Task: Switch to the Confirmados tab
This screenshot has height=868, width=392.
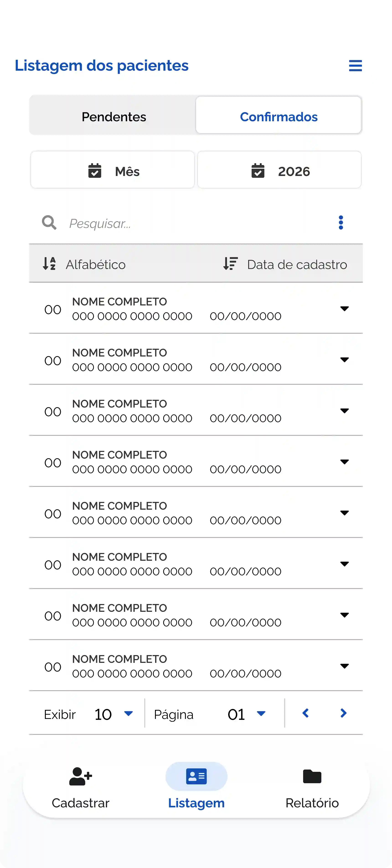Action: click(279, 116)
